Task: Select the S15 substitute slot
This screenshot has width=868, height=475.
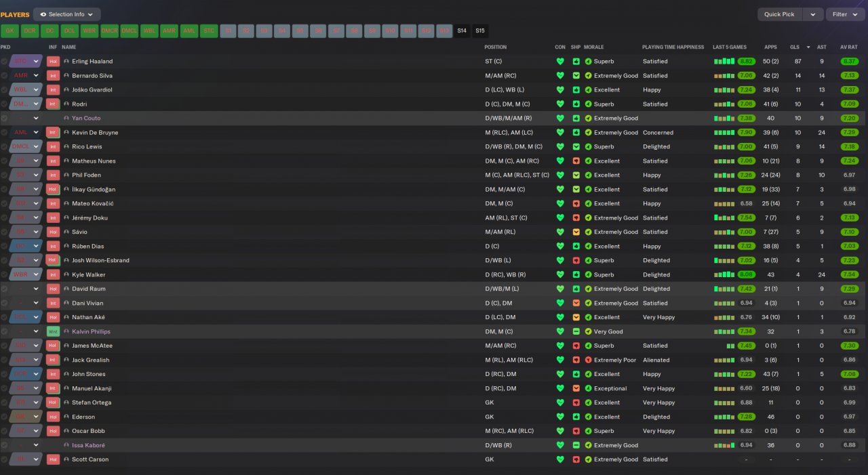Action: 480,31
